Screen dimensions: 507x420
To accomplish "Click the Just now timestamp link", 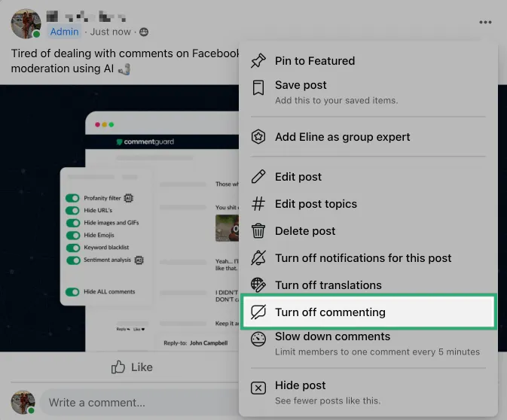I will 110,32.
